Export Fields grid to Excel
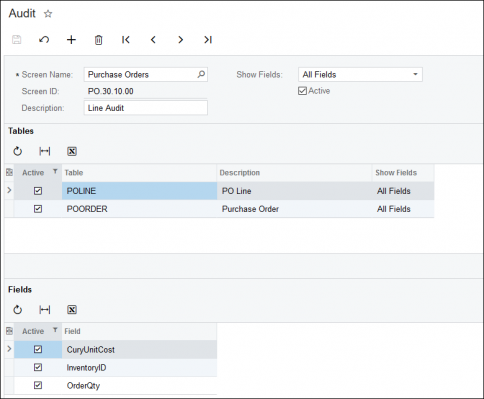 [72, 310]
